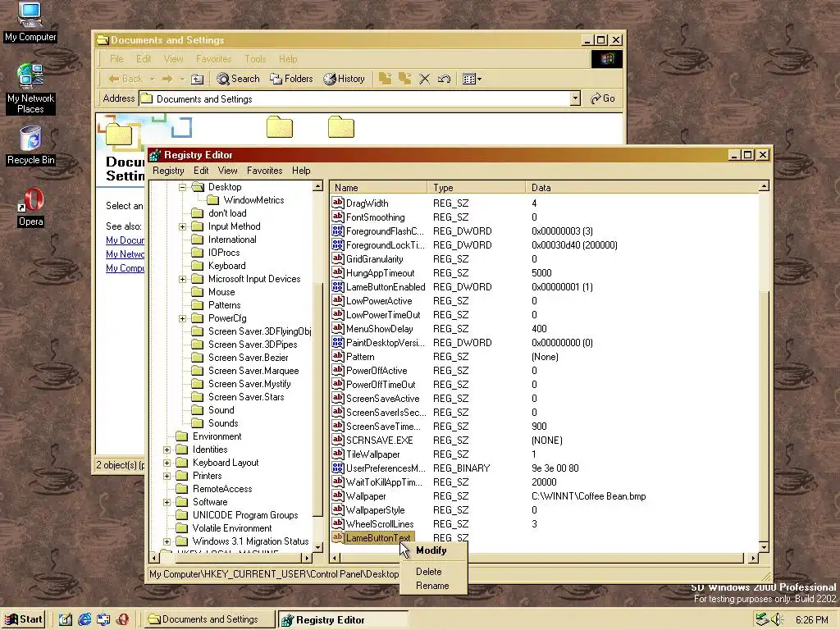Expand the Printers registry key

(167, 476)
